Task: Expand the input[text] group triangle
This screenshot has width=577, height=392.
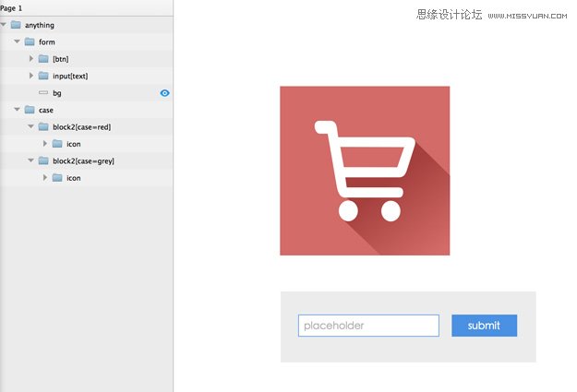Action: coord(31,76)
